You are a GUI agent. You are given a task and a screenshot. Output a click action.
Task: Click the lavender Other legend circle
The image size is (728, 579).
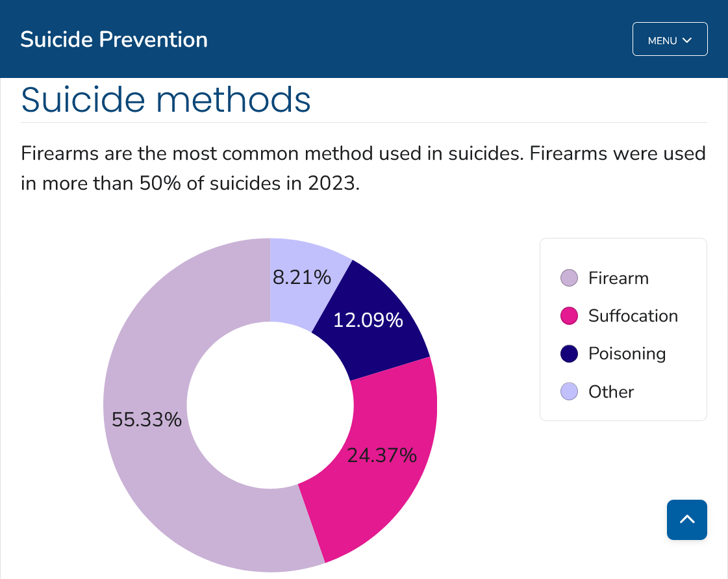569,391
